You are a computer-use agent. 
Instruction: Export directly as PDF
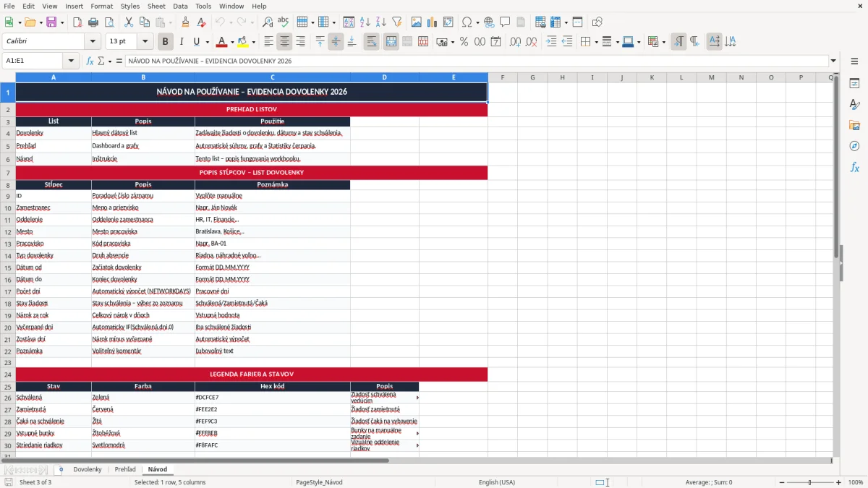pos(77,22)
